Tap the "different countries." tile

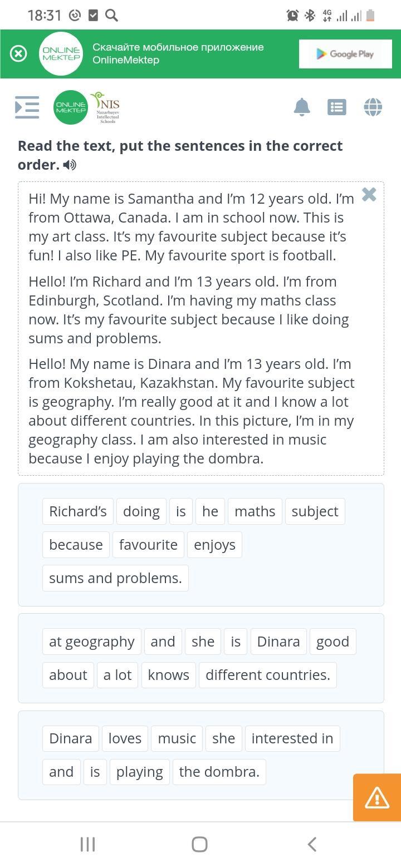(268, 675)
